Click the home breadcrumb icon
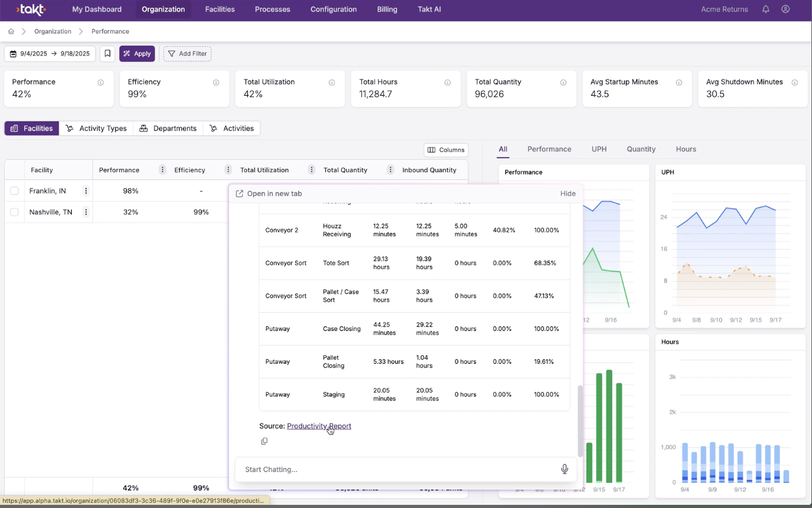Viewport: 812px width, 508px height. pyautogui.click(x=11, y=32)
